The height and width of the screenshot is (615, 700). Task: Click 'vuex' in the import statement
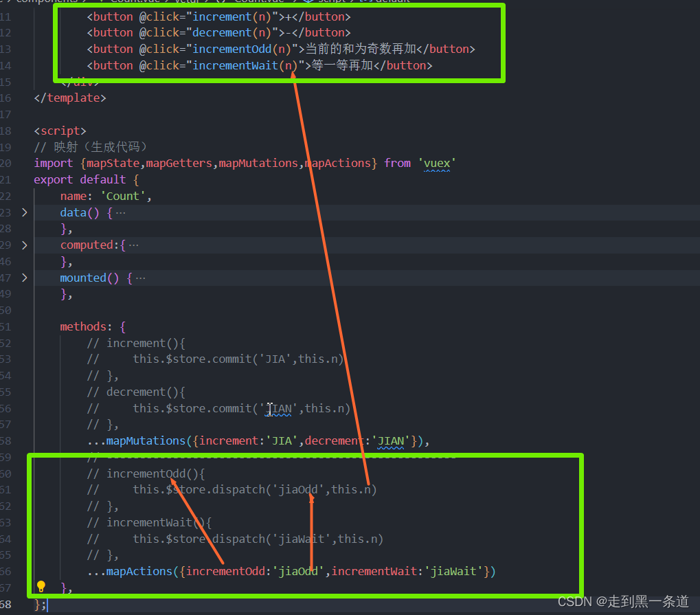[x=437, y=164]
